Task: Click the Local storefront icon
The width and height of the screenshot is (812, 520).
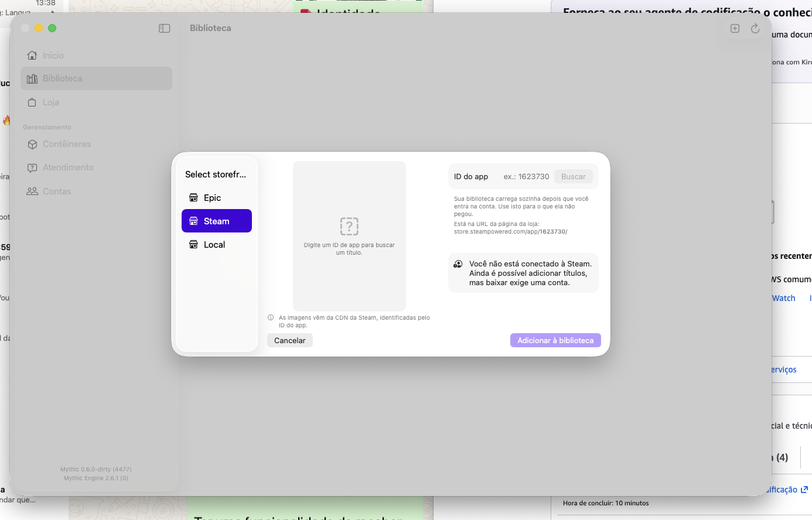Action: tap(193, 245)
